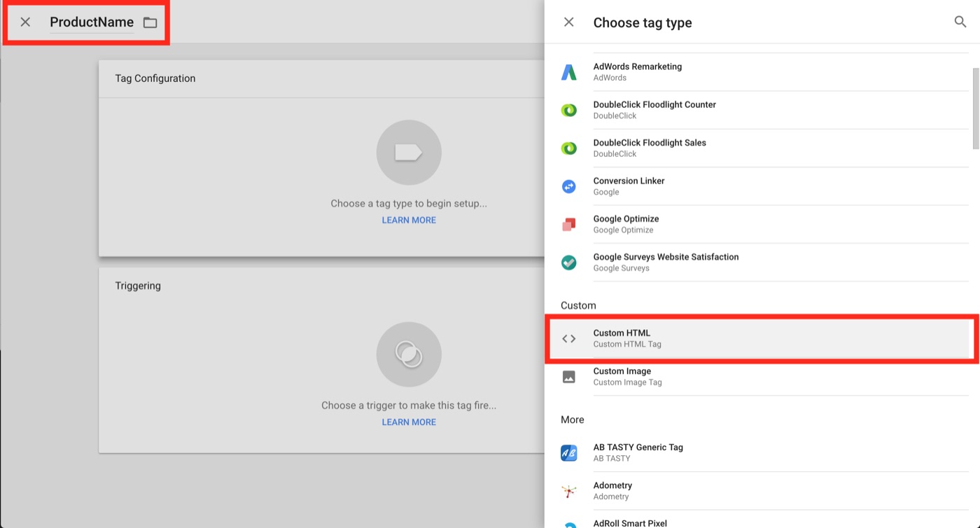
Task: Select the AdWords Remarketing icon
Action: 569,72
